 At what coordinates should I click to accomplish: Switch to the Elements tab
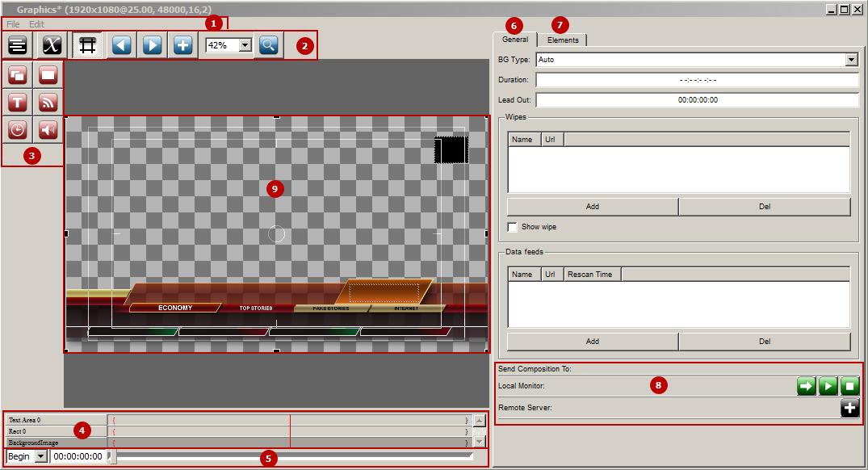pos(563,40)
